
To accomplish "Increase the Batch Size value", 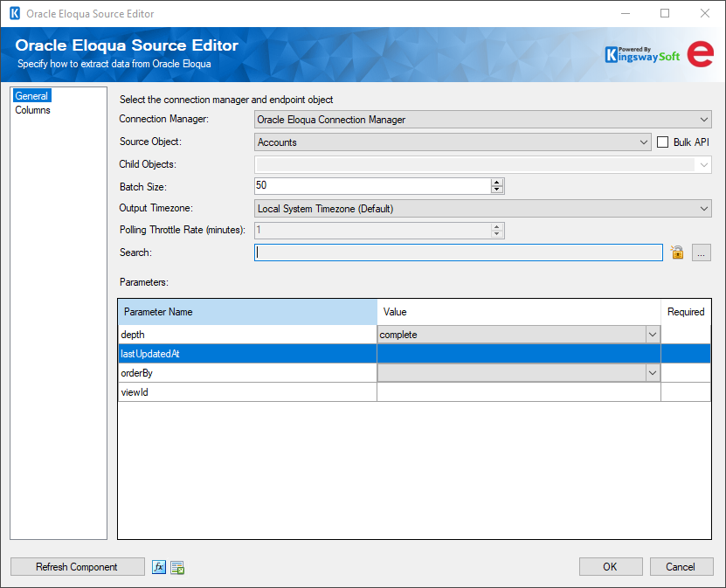I will pyautogui.click(x=497, y=183).
